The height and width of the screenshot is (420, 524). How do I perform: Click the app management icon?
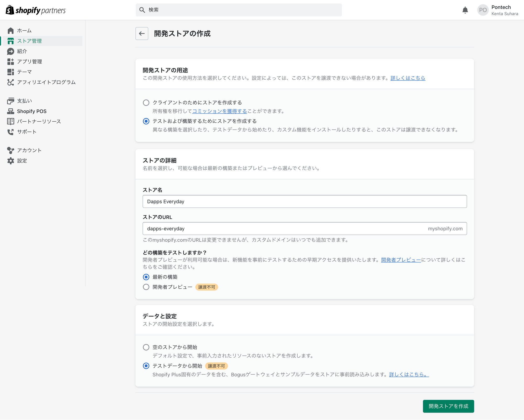[10, 62]
